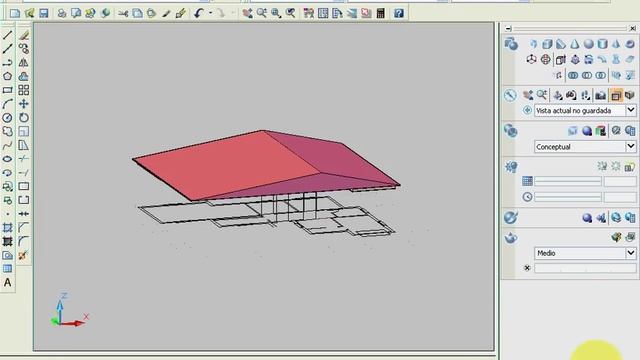Create a Pyramid solid from dashboard
The image size is (640, 360).
pyautogui.click(x=616, y=44)
